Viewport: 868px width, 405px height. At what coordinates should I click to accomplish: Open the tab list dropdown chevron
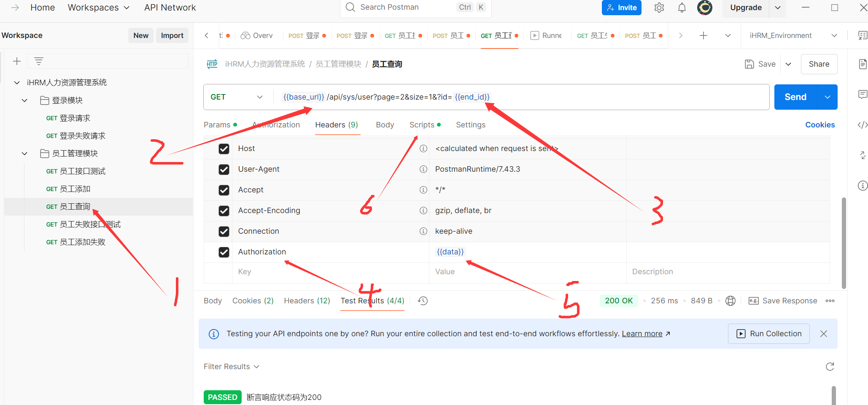coord(728,35)
